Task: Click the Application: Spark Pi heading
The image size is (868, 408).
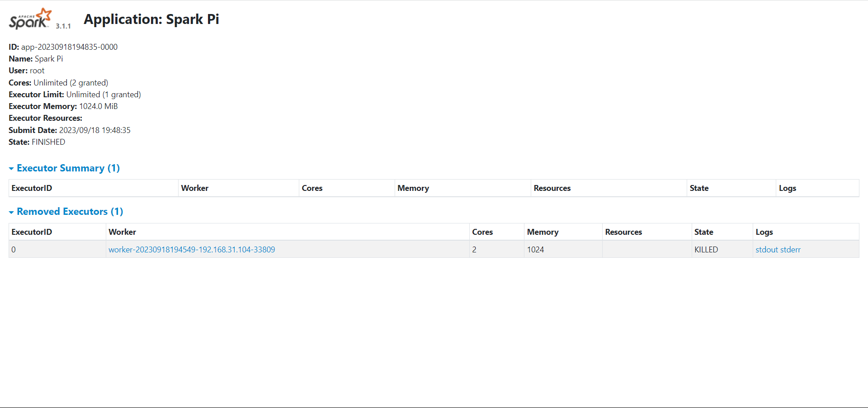Action: (151, 19)
